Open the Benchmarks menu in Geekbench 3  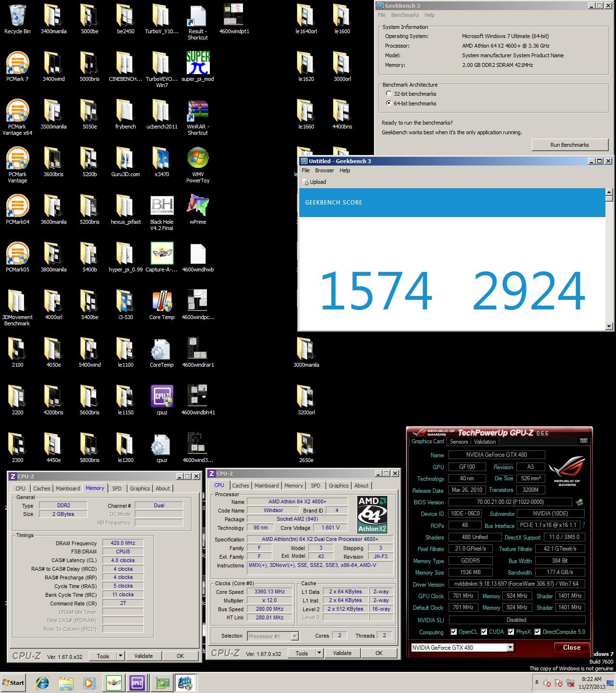pyautogui.click(x=405, y=15)
